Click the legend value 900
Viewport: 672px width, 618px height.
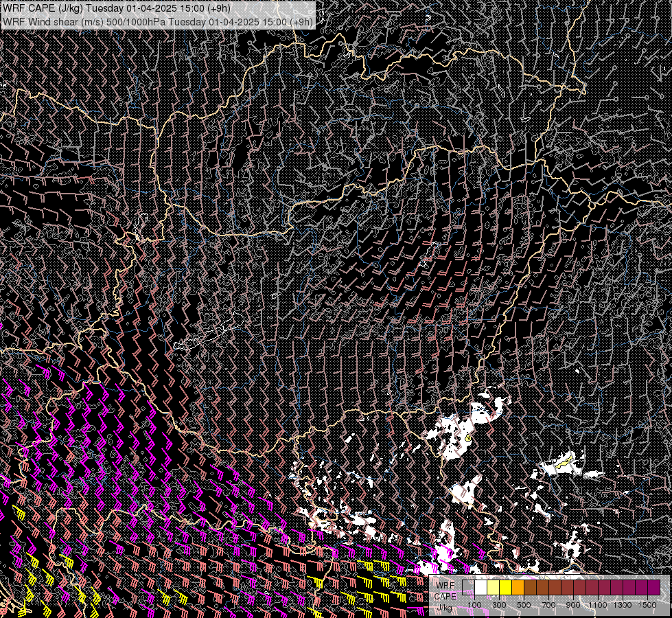tap(573, 605)
